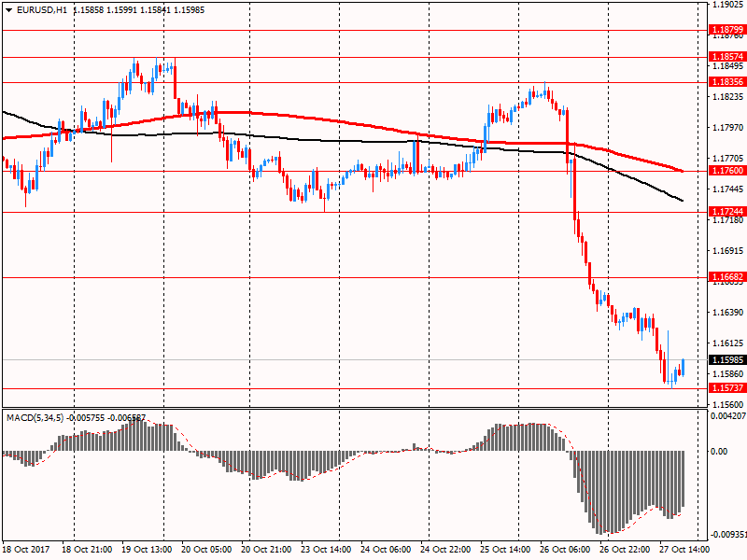Image resolution: width=747 pixels, height=560 pixels.
Task: Select the 1.17244 red price level label
Action: point(727,211)
